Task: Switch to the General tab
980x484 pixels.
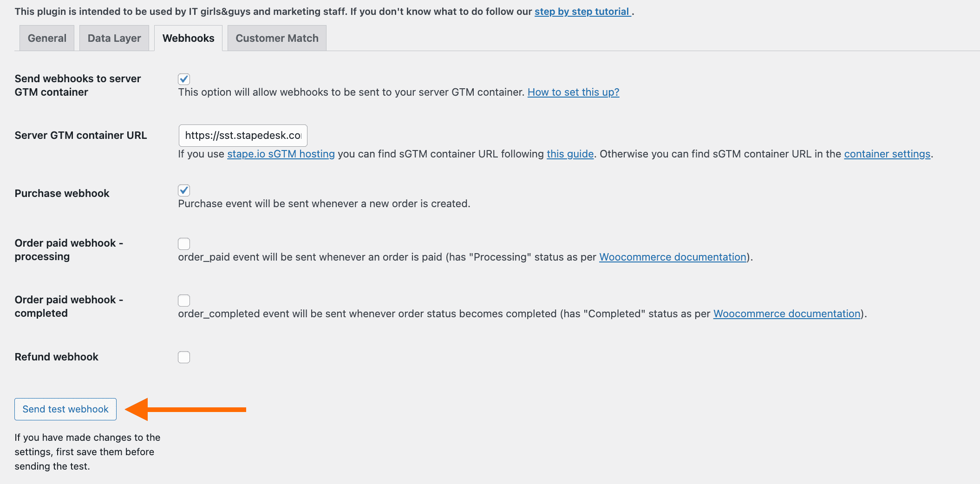Action: click(x=46, y=38)
